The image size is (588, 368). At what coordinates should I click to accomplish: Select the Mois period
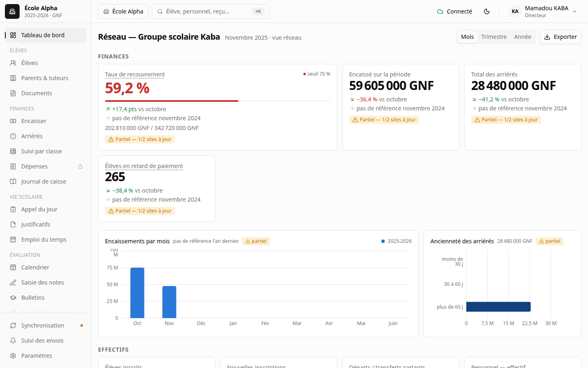(x=467, y=37)
